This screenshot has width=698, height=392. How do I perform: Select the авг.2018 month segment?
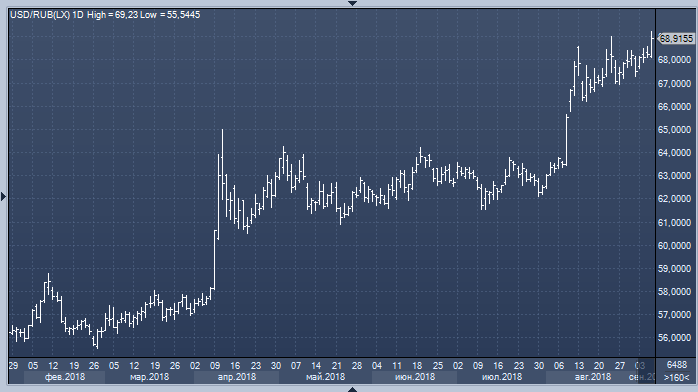(592, 377)
